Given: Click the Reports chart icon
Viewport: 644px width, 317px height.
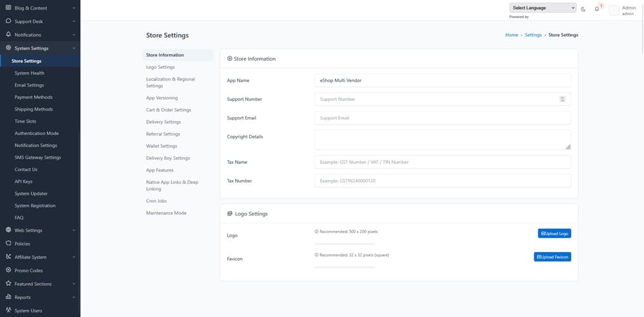Looking at the screenshot, I should pyautogui.click(x=8, y=297).
